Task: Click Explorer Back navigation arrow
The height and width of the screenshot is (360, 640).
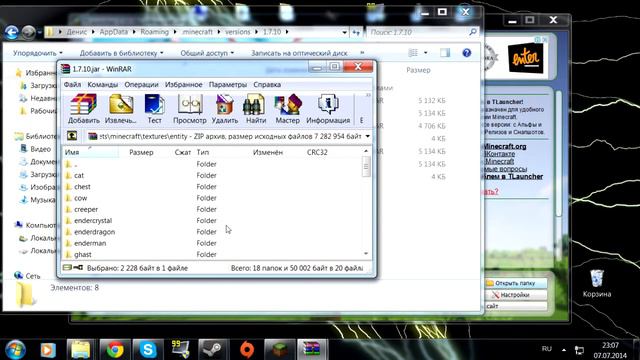Action: [x=11, y=32]
